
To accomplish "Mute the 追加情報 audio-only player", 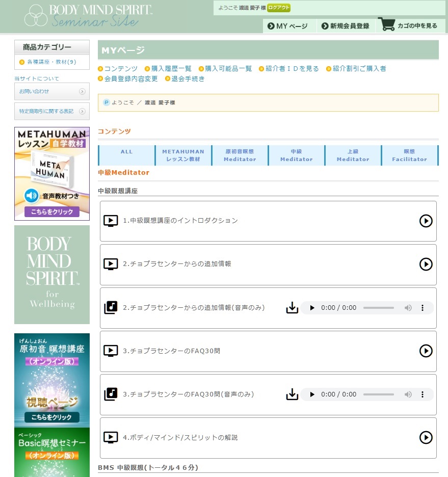I will (408, 308).
